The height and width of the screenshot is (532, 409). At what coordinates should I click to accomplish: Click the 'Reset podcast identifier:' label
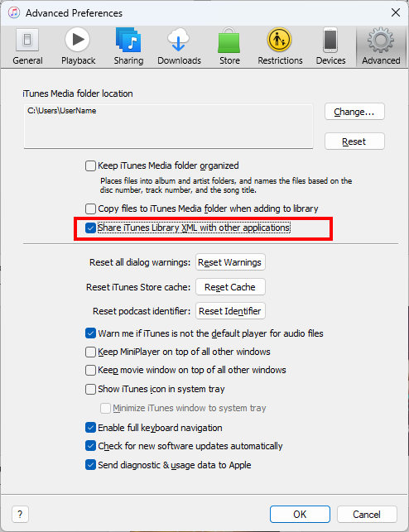(x=142, y=311)
